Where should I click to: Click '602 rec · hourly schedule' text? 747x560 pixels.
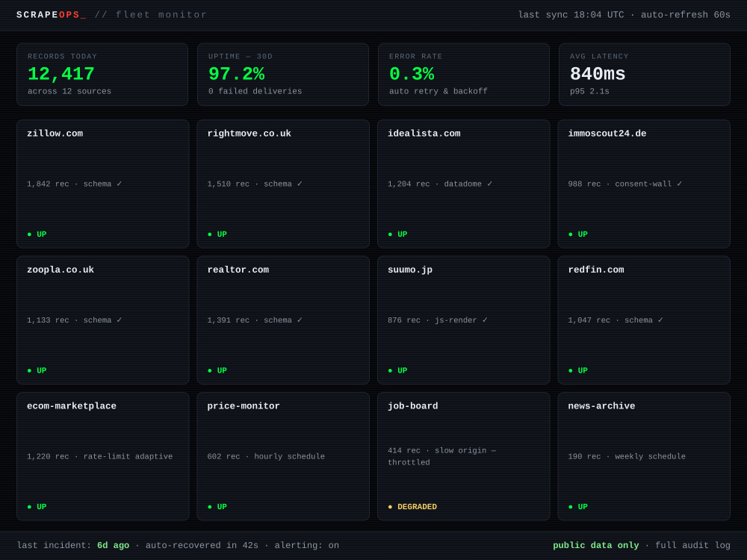coord(266,456)
